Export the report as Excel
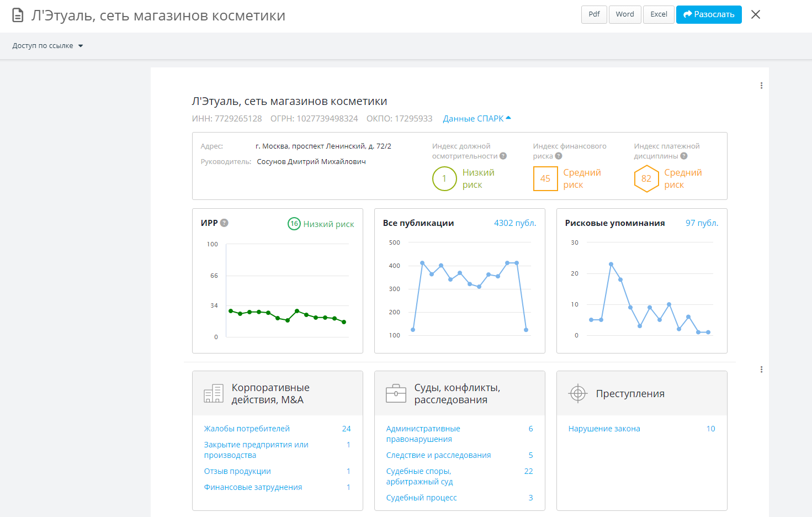The height and width of the screenshot is (517, 812). pos(659,14)
